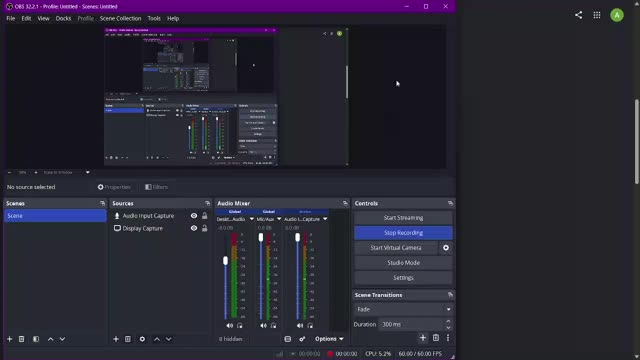Open the Docks menu
Viewport: 640px width, 360px height.
(x=63, y=18)
